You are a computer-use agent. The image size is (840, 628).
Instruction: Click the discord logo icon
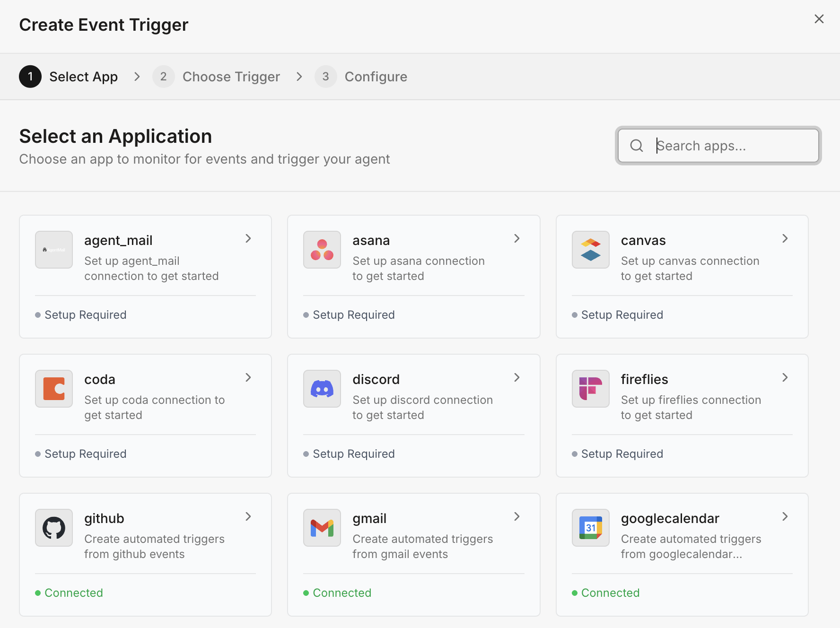322,389
